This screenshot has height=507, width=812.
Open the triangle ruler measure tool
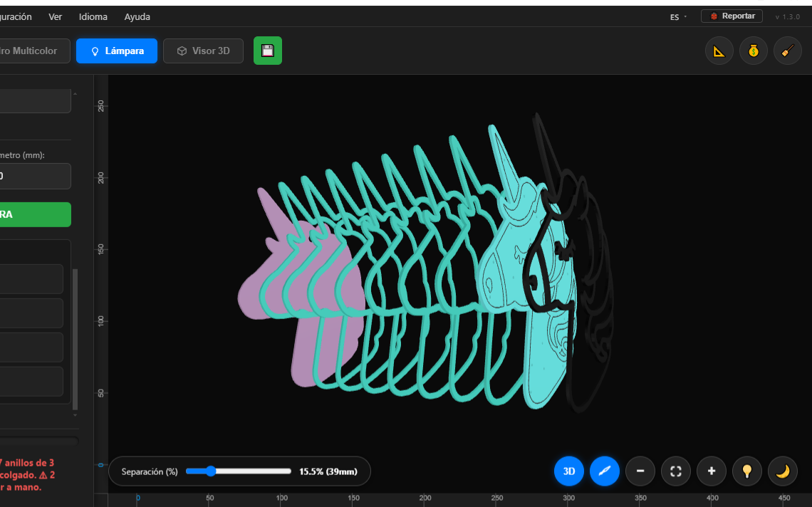pyautogui.click(x=719, y=51)
